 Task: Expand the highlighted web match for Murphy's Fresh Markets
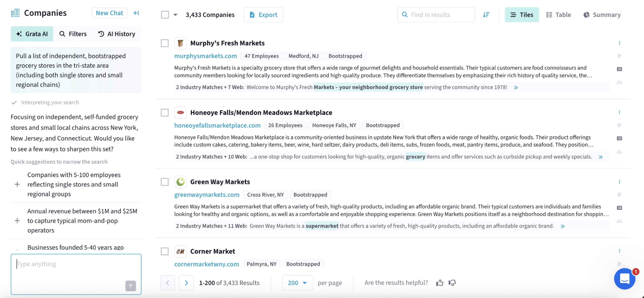pyautogui.click(x=516, y=87)
